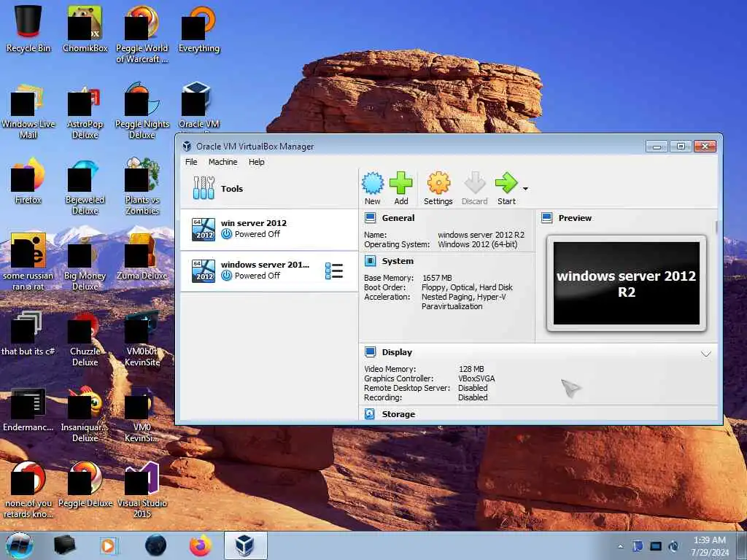Click the System section icon
Viewport: 747px width, 560px height.
[370, 261]
